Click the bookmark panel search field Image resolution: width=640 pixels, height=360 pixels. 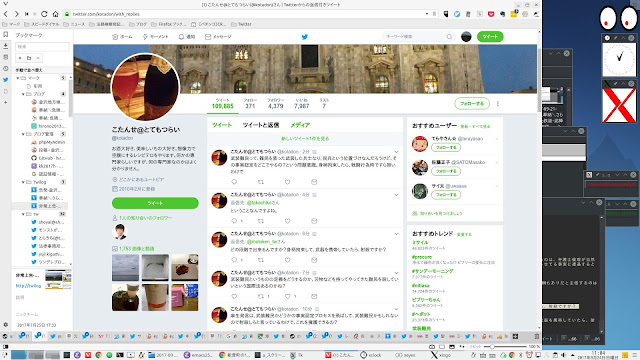[42, 47]
